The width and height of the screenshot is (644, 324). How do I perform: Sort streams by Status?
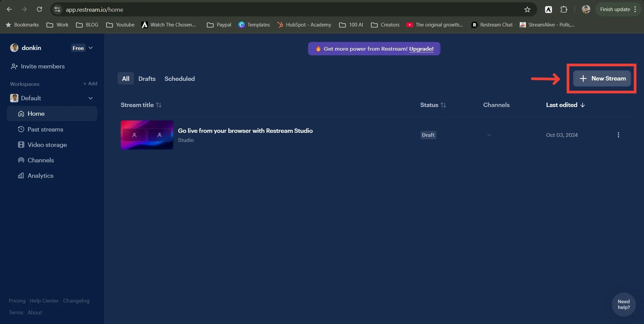pos(433,105)
